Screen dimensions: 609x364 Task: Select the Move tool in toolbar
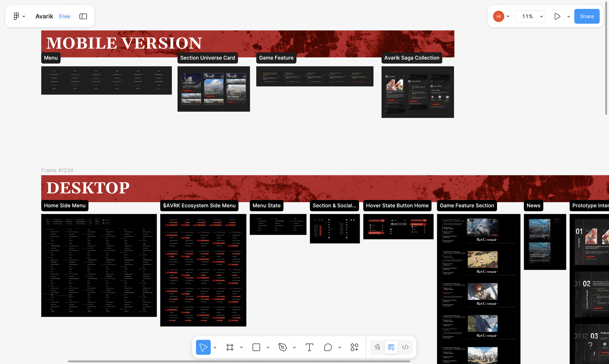[203, 347]
